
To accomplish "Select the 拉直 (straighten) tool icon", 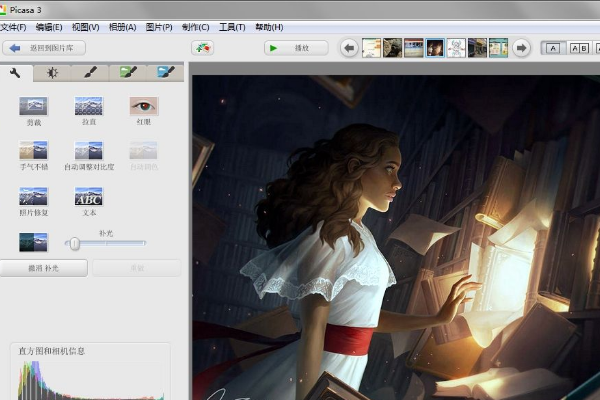I will (88, 106).
